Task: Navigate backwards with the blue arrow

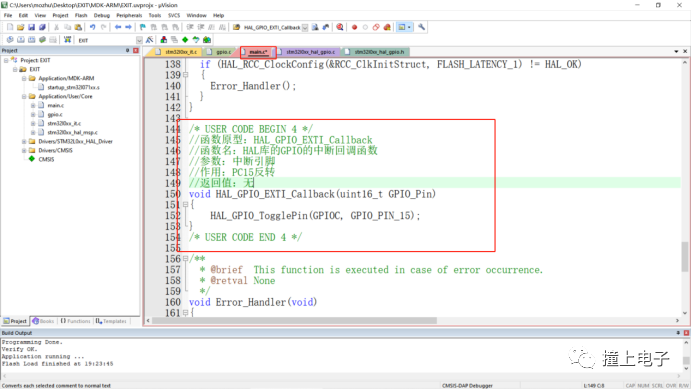Action: (x=118, y=27)
